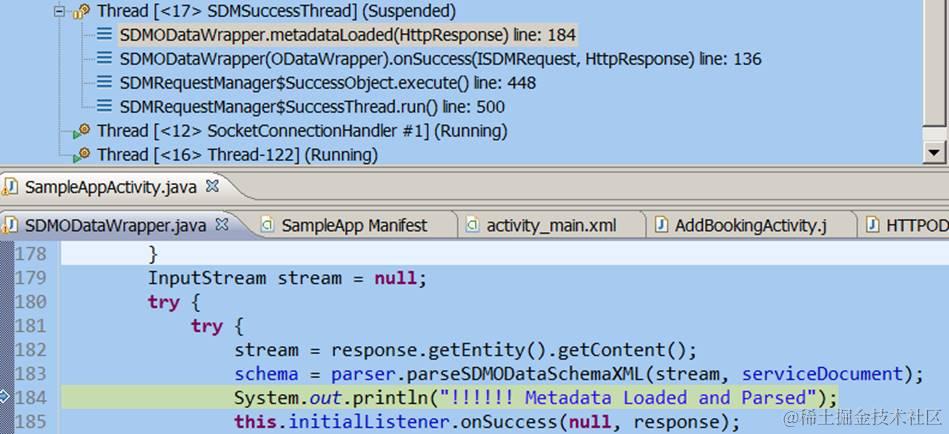Select stack frame SuccessThread.run() line: 500
The width and height of the screenshot is (949, 434).
point(312,107)
